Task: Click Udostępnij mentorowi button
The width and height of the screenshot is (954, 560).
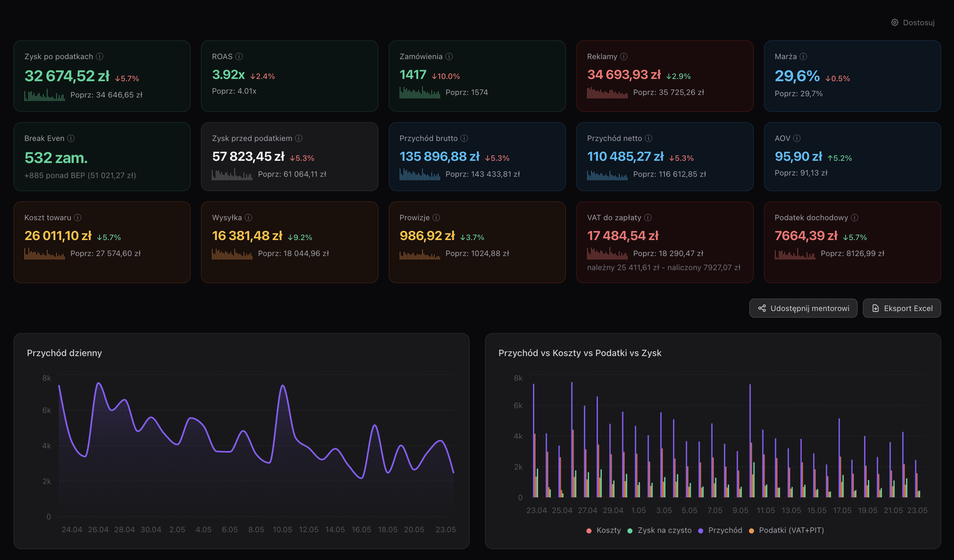Action: tap(803, 308)
